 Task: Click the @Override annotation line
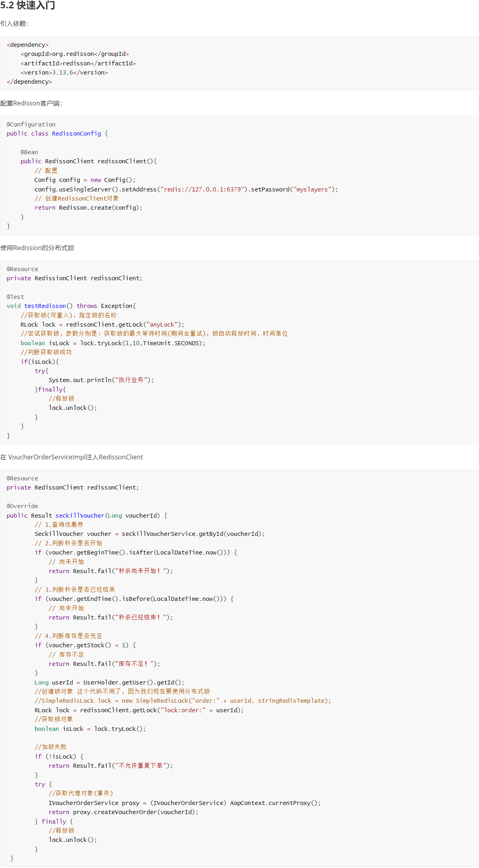click(22, 506)
